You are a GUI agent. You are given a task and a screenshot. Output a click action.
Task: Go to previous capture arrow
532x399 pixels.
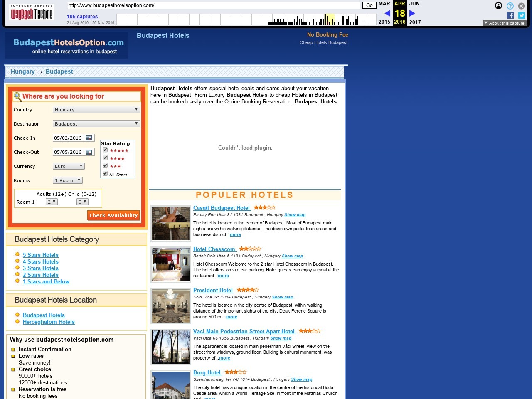387,13
